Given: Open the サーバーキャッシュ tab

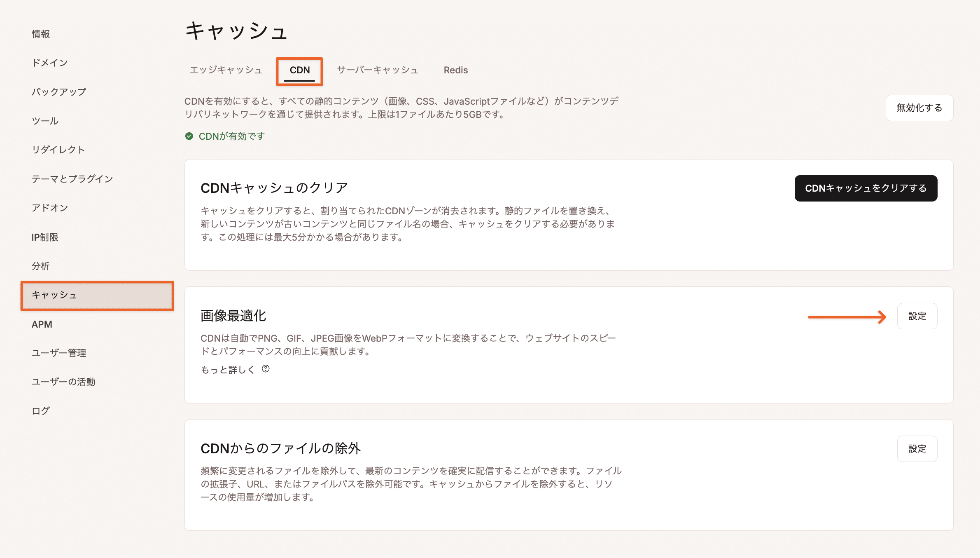Looking at the screenshot, I should click(377, 70).
